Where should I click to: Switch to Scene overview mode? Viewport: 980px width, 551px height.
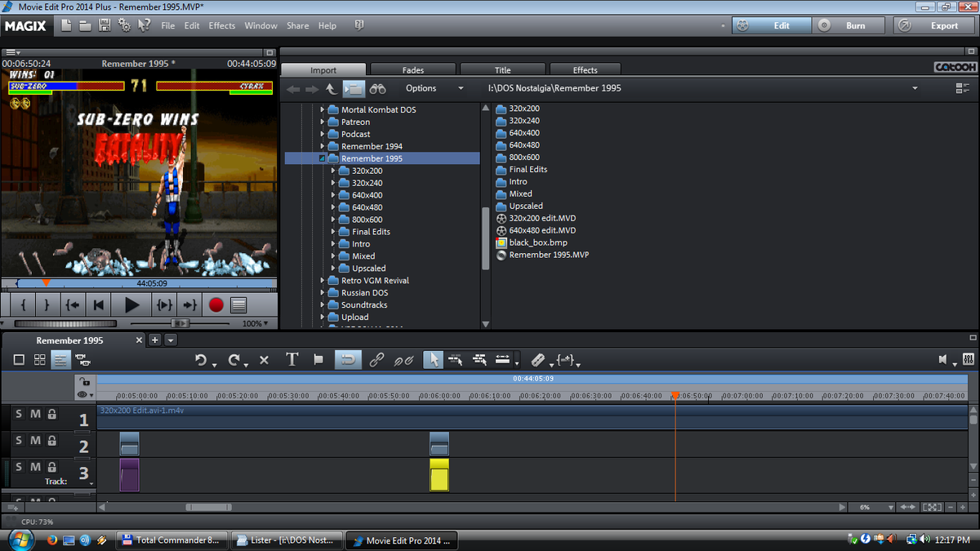(x=39, y=359)
